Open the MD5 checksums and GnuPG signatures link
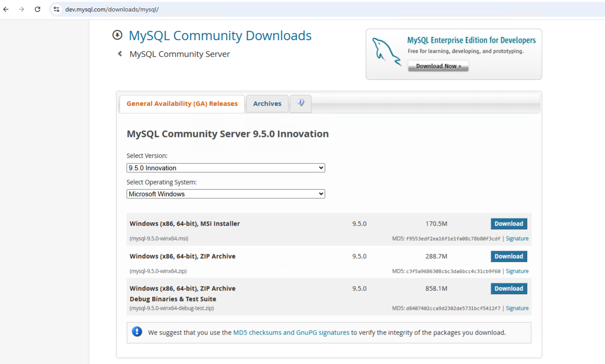605x364 pixels. click(291, 332)
